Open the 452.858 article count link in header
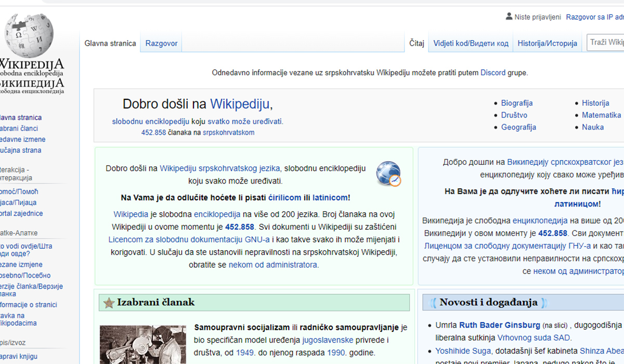Image resolution: width=624 pixels, height=364 pixels. pyautogui.click(x=153, y=133)
